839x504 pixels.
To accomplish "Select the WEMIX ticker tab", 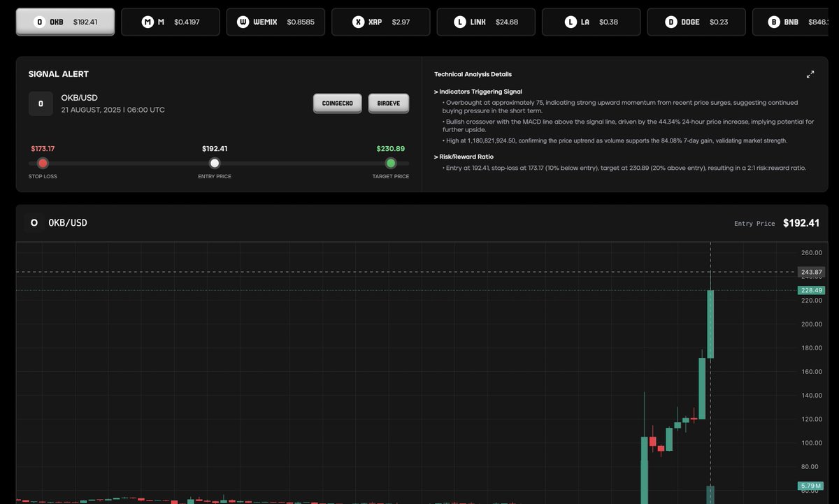I will tap(275, 22).
